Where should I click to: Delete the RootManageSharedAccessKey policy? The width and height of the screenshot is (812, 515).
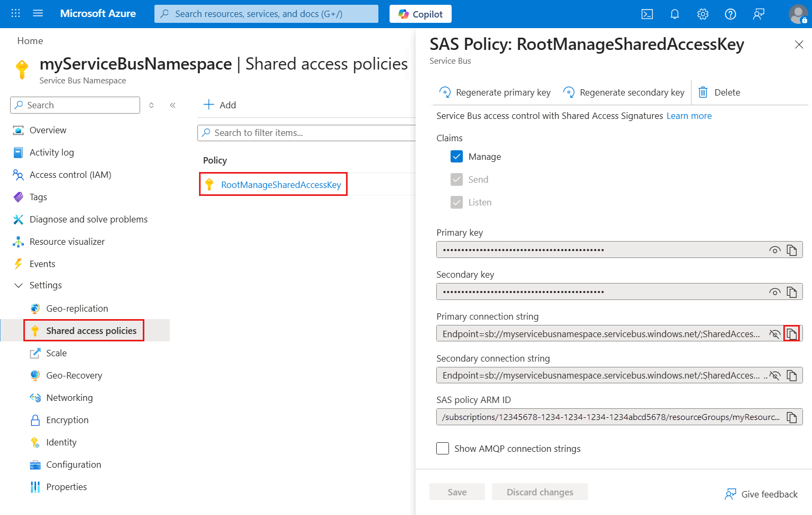pos(719,92)
